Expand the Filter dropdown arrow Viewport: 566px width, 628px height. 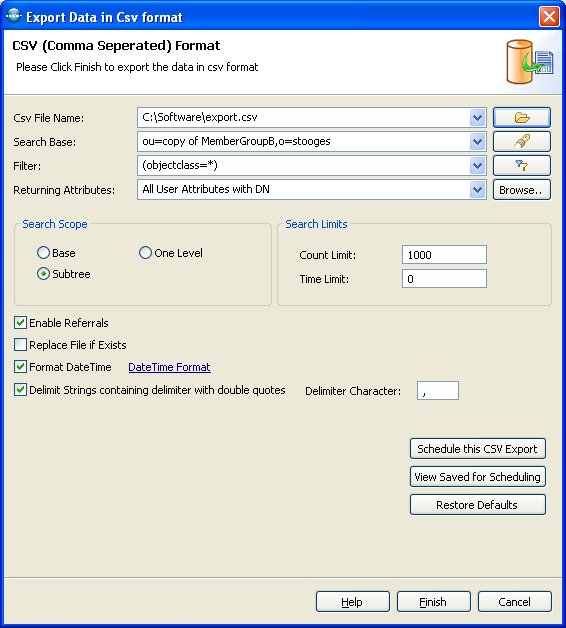[x=477, y=166]
